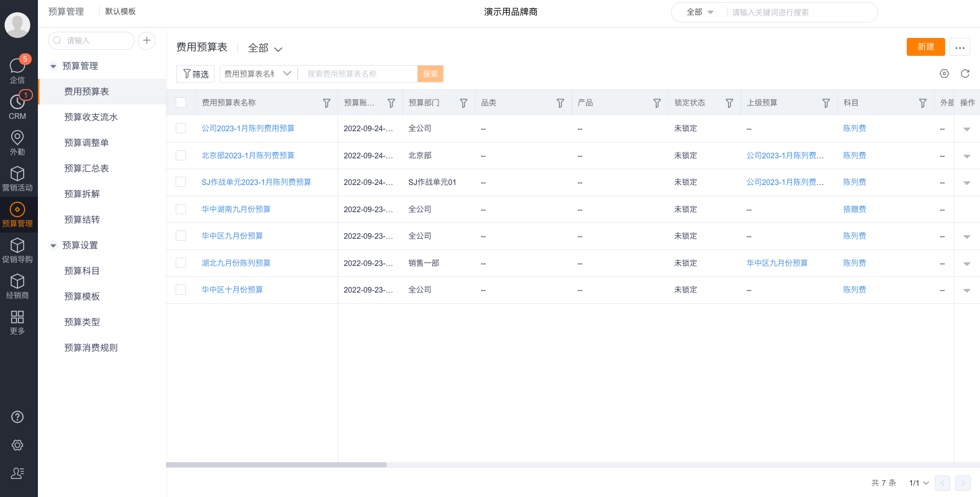Open 预算科目 in the navigation

[82, 271]
